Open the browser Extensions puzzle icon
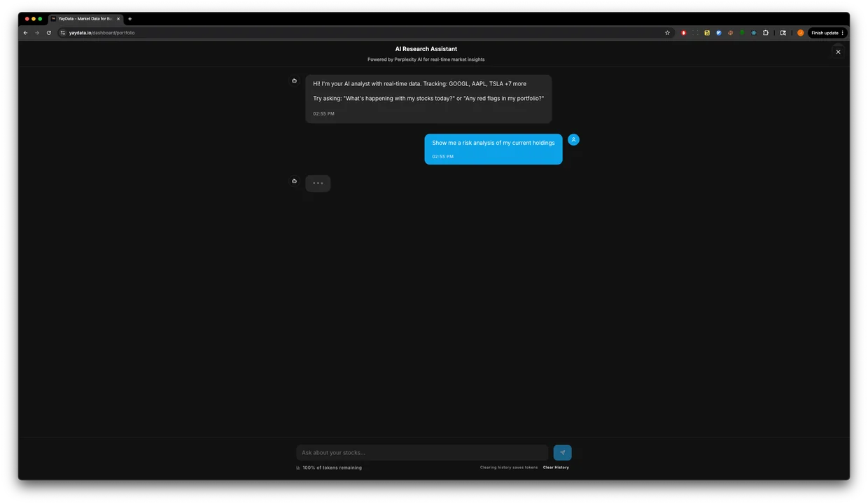The height and width of the screenshot is (504, 868). pyautogui.click(x=765, y=33)
